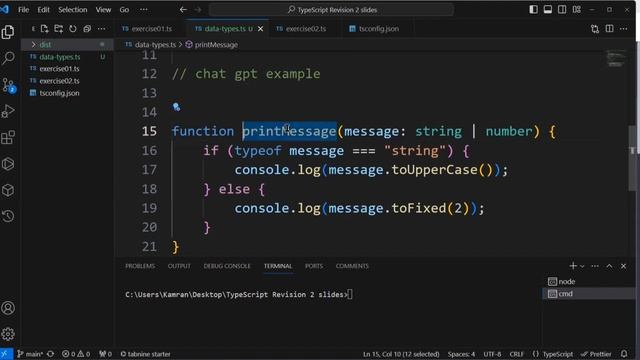Select the cmd terminal instance
Screen dimensions: 640x360
point(589,294)
